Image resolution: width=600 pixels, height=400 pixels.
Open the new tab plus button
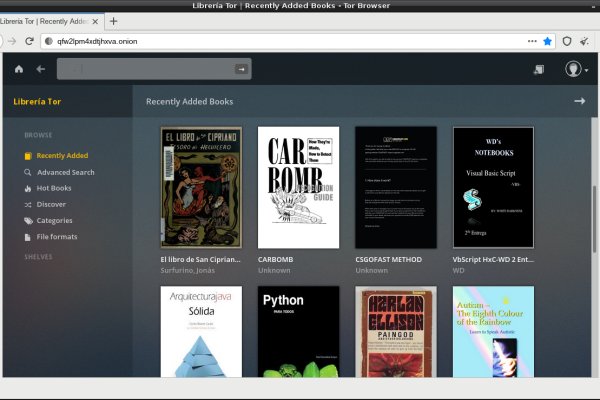point(113,21)
